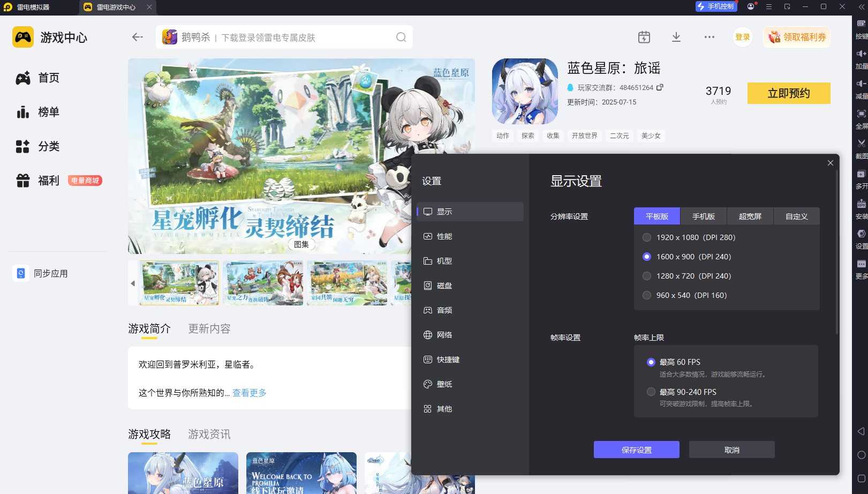The image size is (868, 494).
Task: Open emulator settings (设置) hexagon icon
Action: [861, 234]
